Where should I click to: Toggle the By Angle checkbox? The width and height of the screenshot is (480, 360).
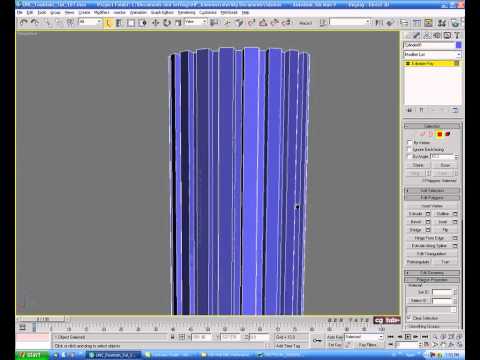pyautogui.click(x=410, y=156)
